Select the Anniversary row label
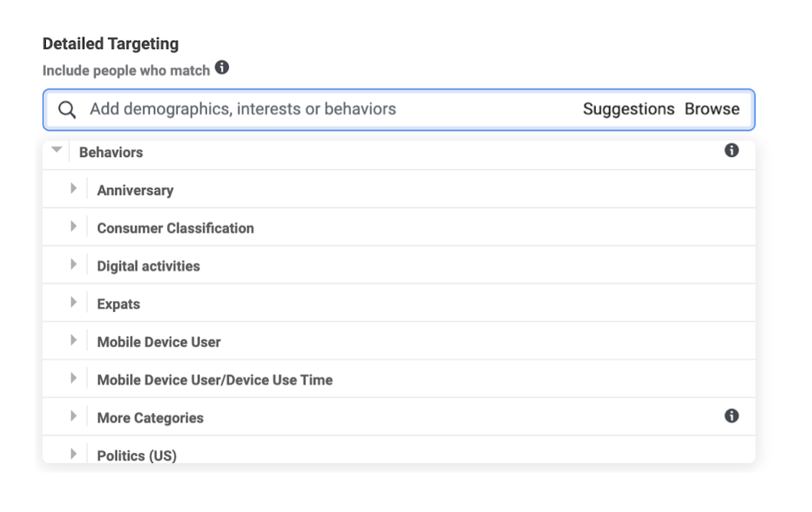The height and width of the screenshot is (512, 812). pos(135,191)
